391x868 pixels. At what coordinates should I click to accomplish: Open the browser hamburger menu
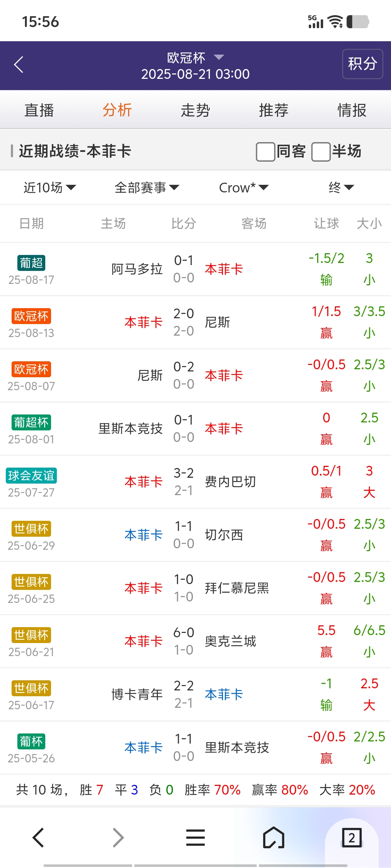point(195,837)
